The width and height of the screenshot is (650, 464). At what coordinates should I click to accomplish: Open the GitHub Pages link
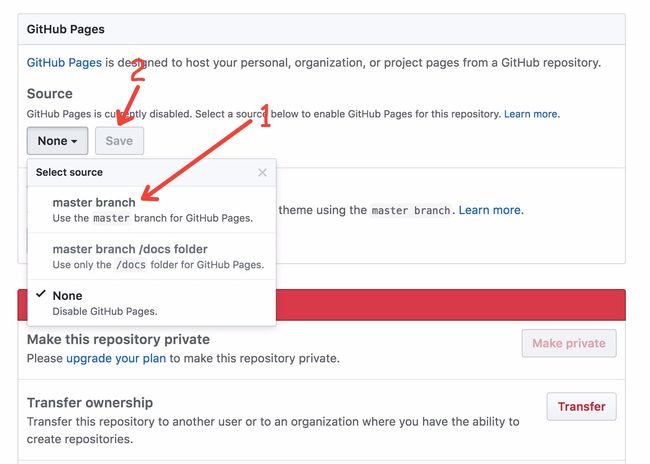click(x=64, y=63)
